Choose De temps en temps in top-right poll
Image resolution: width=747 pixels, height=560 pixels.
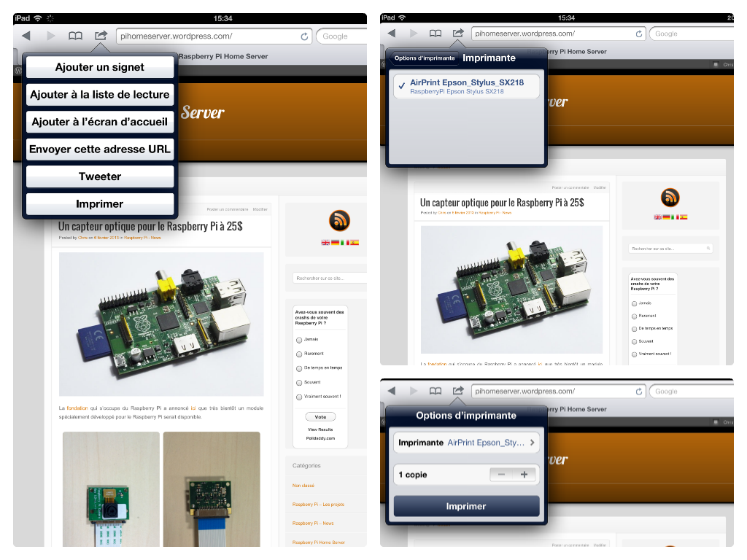coord(634,329)
